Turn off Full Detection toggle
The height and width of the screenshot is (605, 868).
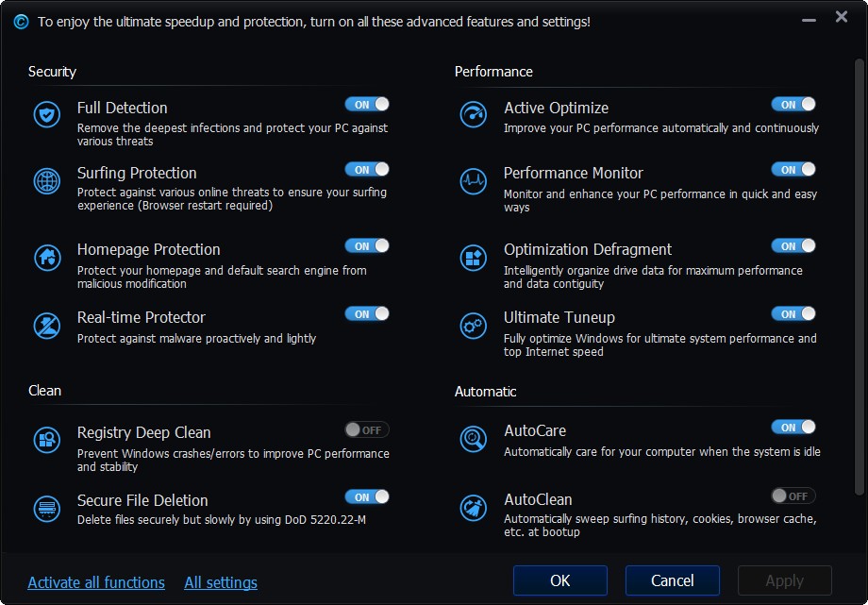367,104
